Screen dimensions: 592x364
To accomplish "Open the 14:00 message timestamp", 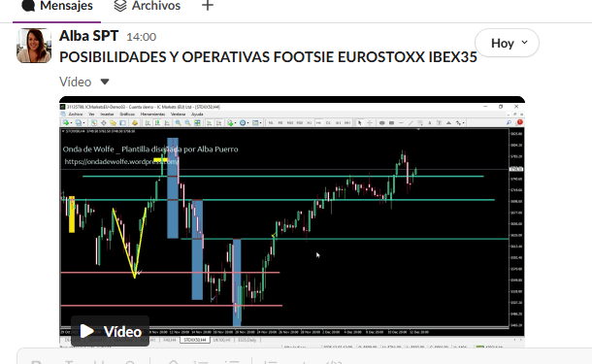I will click(x=141, y=37).
